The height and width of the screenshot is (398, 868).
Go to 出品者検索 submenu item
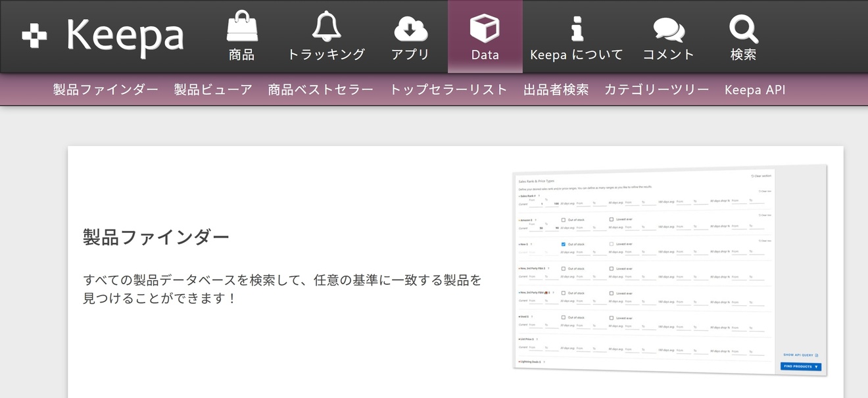(556, 89)
